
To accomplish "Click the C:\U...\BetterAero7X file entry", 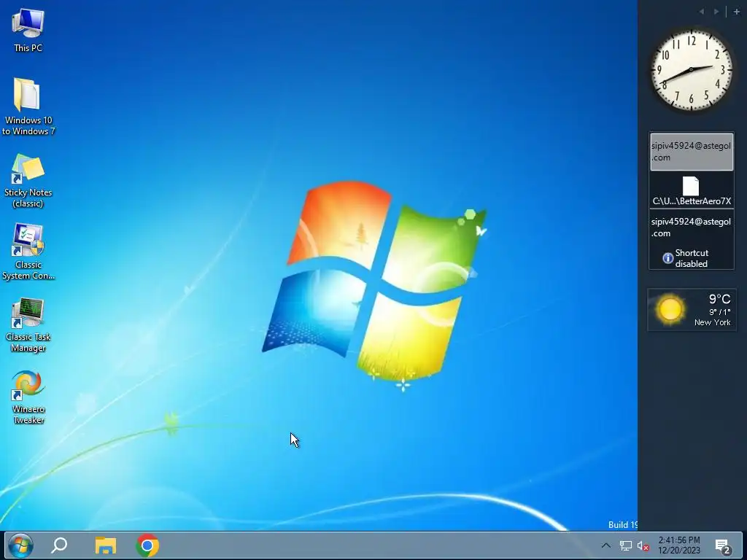I will (x=692, y=191).
